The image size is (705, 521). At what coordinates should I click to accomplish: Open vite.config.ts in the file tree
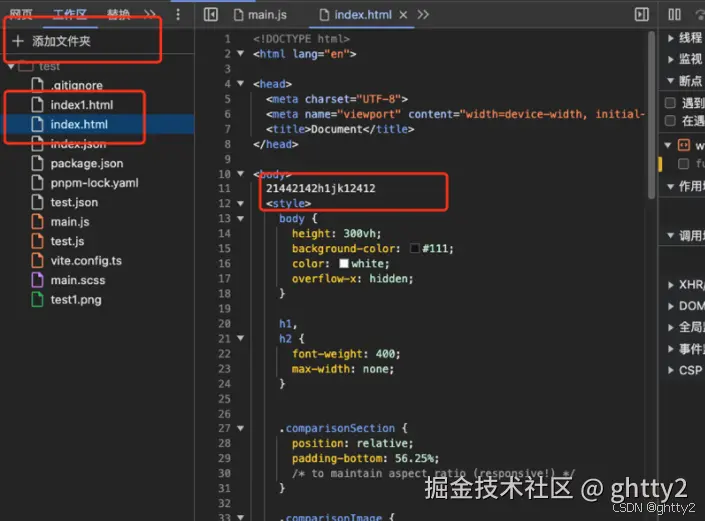click(86, 261)
